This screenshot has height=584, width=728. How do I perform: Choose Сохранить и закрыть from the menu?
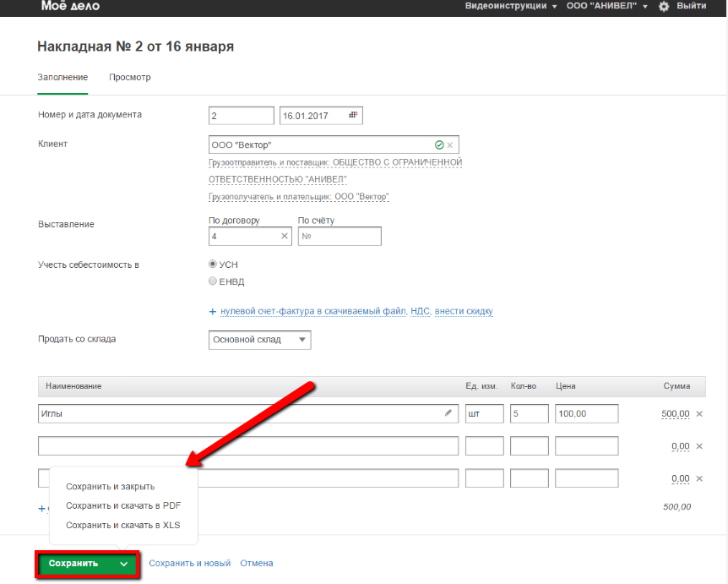pos(110,487)
